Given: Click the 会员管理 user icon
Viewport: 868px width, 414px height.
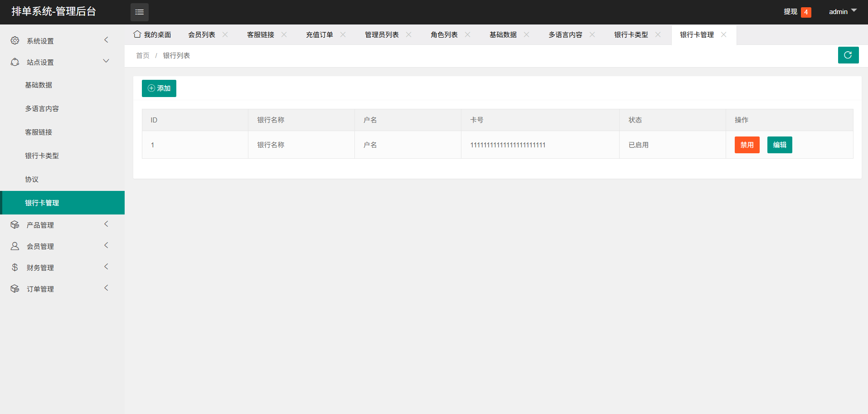Looking at the screenshot, I should click(15, 246).
